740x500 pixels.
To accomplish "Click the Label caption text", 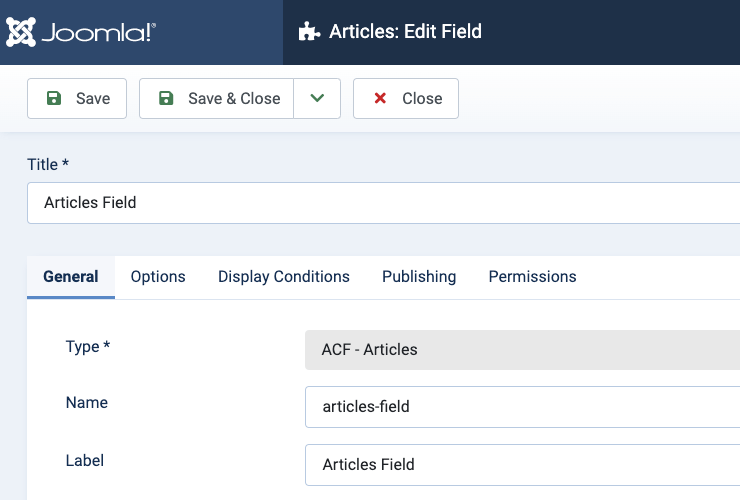I will 84,460.
